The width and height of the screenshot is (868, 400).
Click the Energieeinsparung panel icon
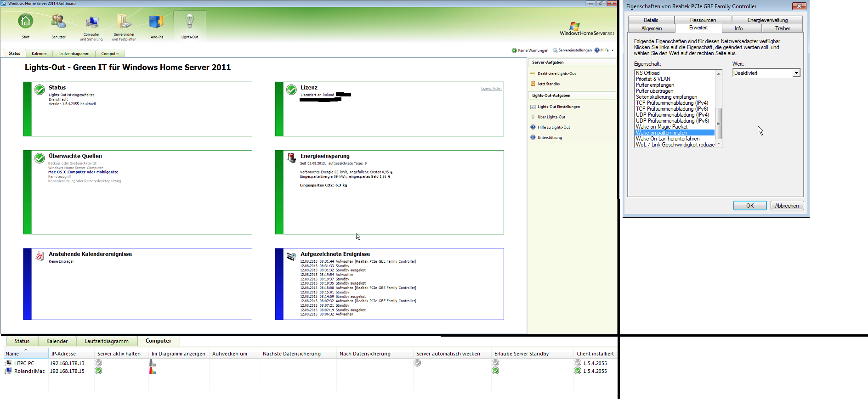click(x=291, y=158)
